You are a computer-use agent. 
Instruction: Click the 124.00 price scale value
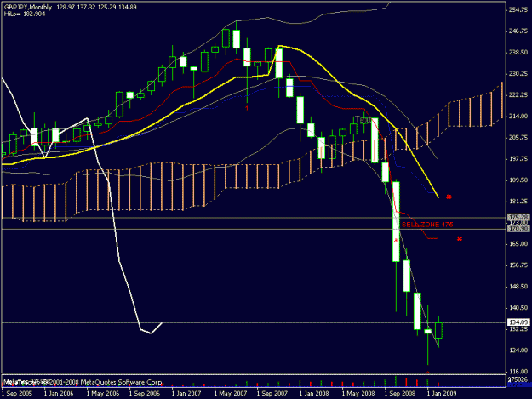[518, 351]
